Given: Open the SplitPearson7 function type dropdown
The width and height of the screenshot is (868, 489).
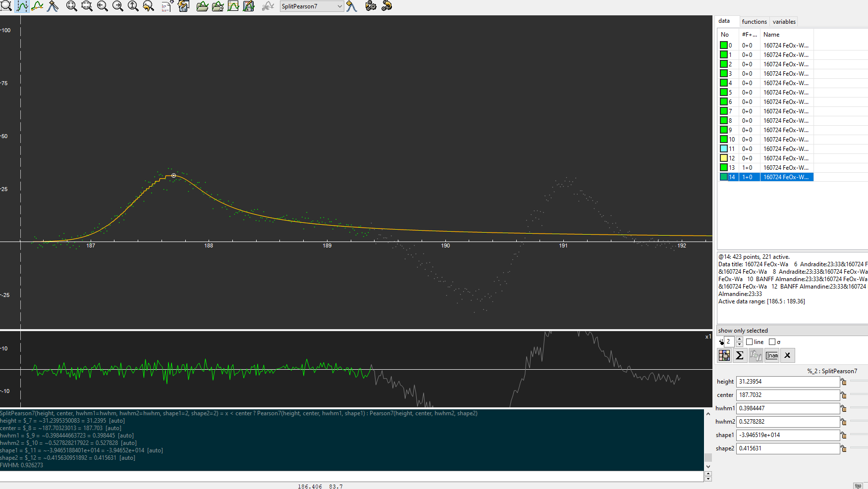Looking at the screenshot, I should coord(339,6).
